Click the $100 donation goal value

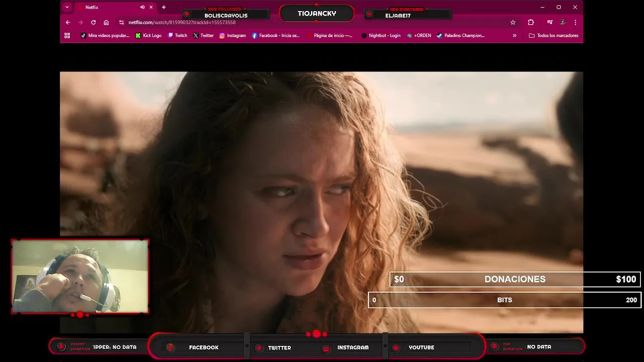[x=626, y=280]
